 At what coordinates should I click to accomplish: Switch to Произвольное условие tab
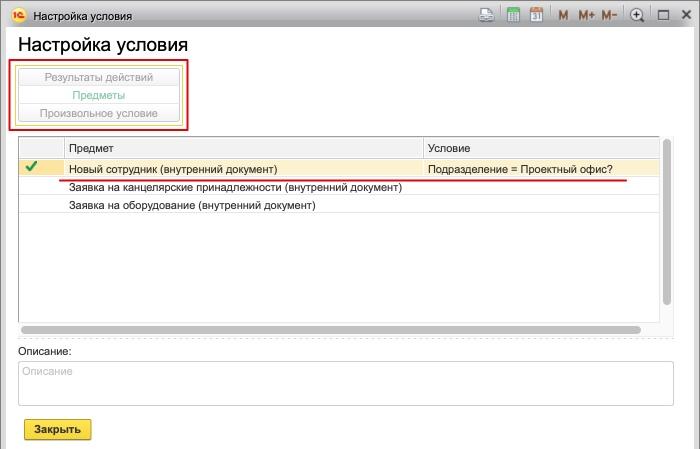click(99, 113)
